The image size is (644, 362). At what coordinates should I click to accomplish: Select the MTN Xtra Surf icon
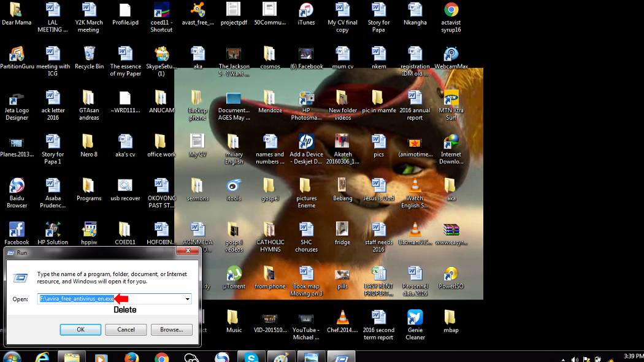[451, 105]
